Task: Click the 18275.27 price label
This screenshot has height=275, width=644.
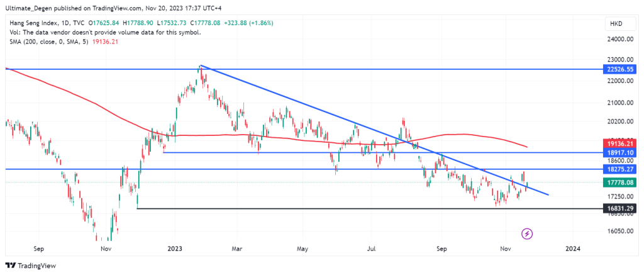Action: (x=619, y=169)
